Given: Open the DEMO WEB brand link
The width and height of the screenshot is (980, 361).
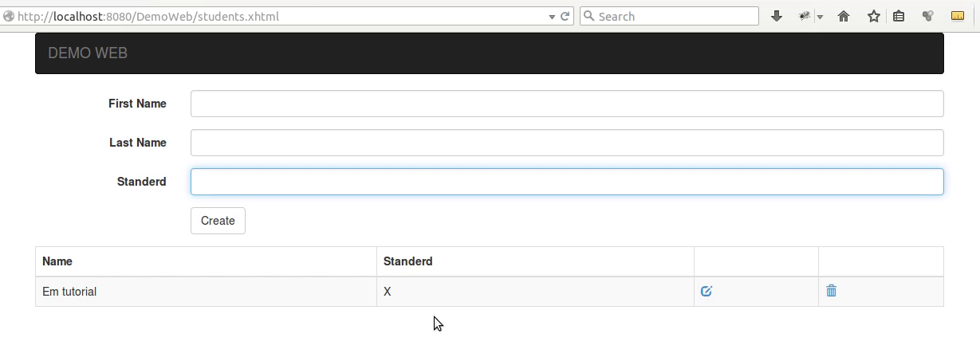Looking at the screenshot, I should click(88, 53).
